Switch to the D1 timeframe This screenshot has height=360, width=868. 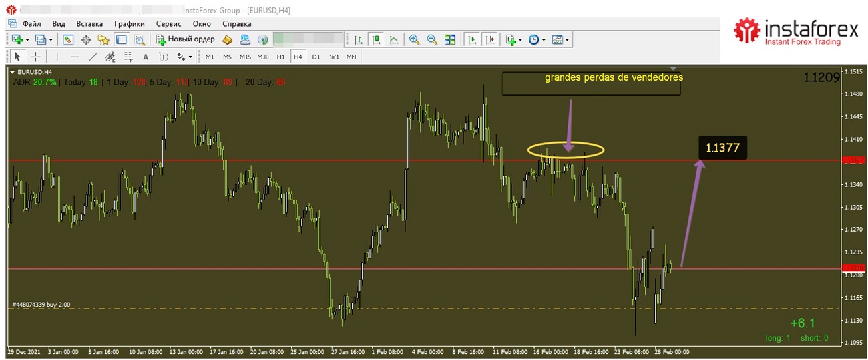coord(316,57)
